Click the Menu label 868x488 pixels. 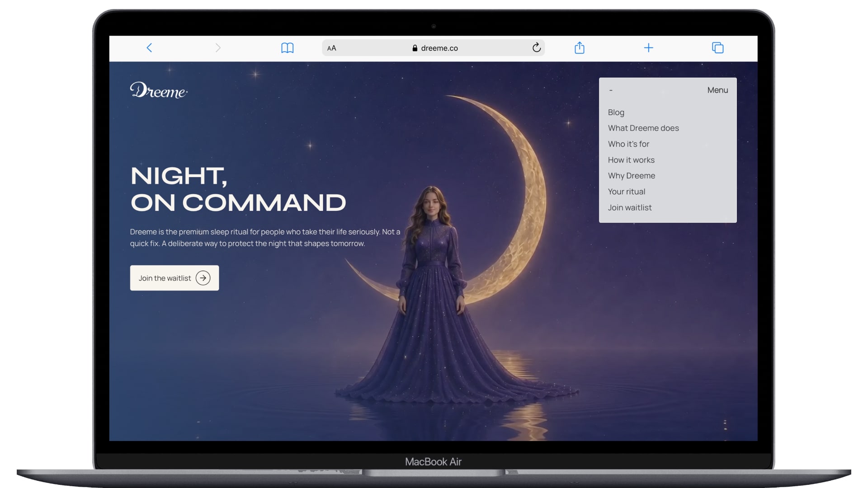[717, 90]
